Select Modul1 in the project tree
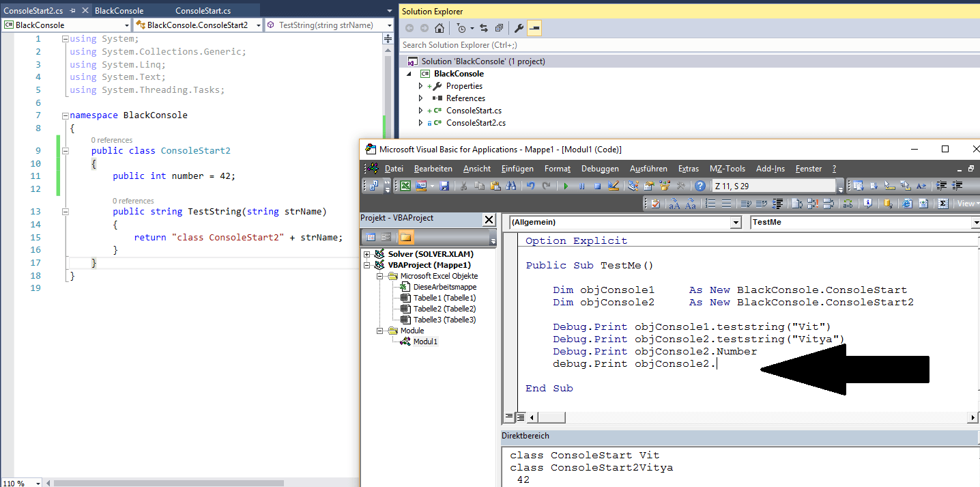 (x=424, y=342)
